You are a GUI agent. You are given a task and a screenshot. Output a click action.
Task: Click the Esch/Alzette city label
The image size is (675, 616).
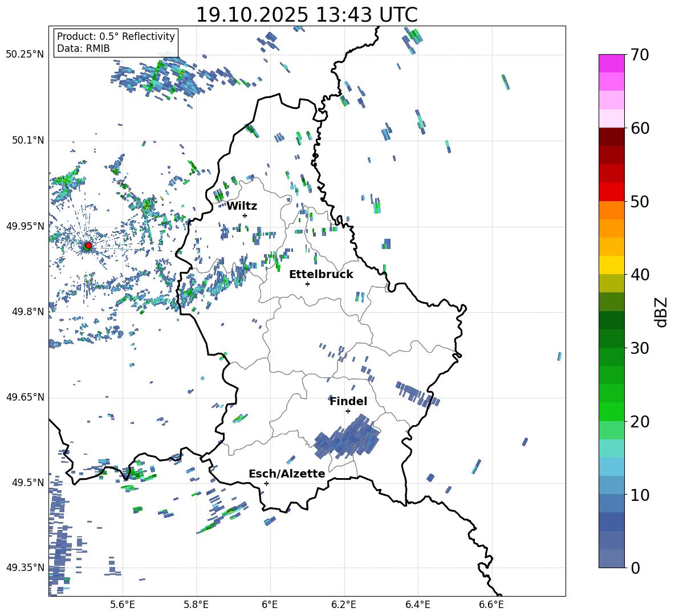[x=287, y=474]
